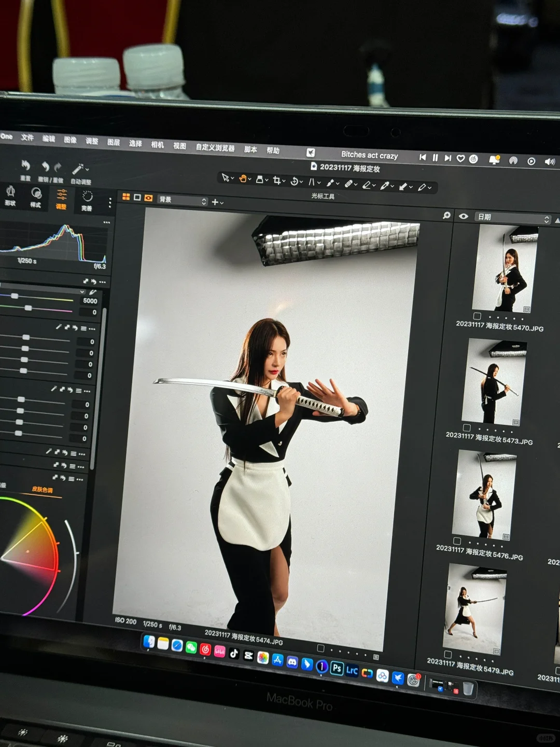Skip to previous track in menu bar
Image resolution: width=560 pixels, height=747 pixels.
point(423,157)
